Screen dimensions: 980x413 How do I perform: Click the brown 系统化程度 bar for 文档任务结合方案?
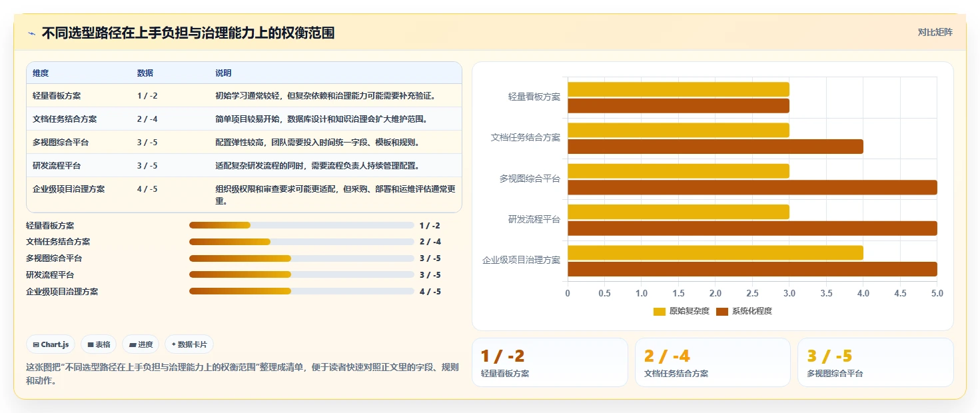(716, 147)
